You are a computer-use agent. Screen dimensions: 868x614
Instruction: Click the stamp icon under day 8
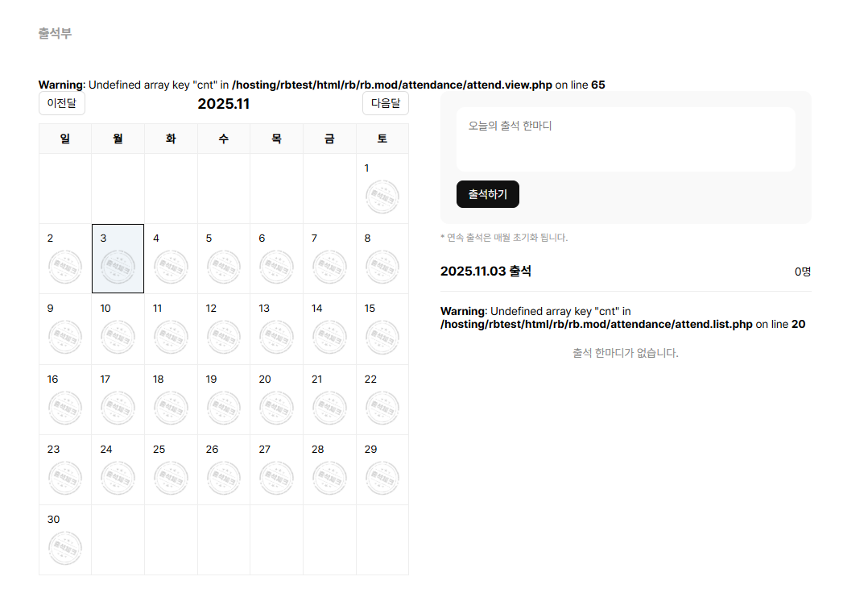click(382, 267)
